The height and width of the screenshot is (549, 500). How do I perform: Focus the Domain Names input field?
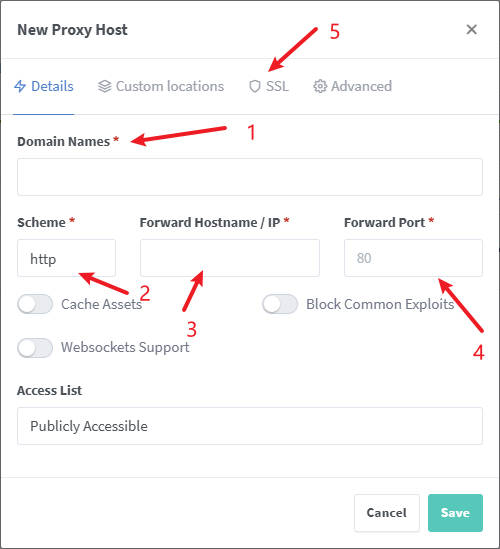(x=250, y=177)
